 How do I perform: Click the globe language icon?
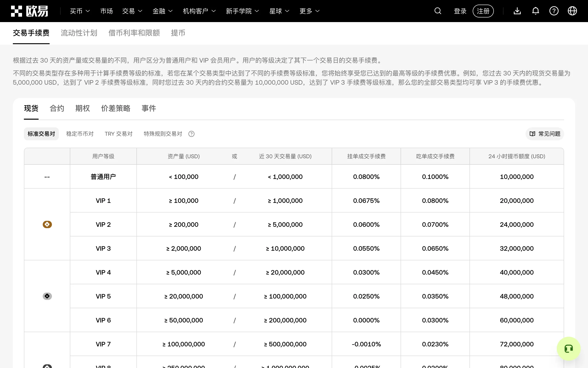[572, 11]
